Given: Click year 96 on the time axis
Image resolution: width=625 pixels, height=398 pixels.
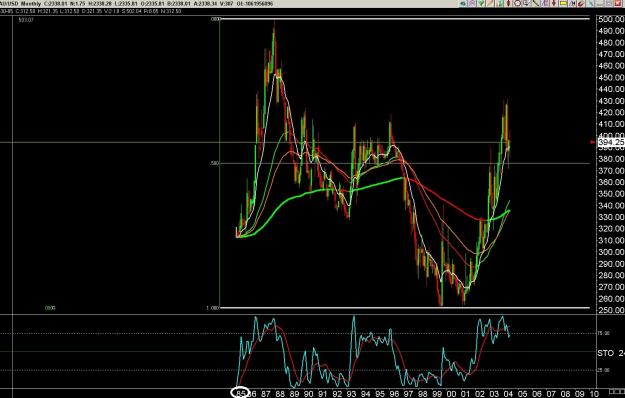Looking at the screenshot, I should [394, 394].
